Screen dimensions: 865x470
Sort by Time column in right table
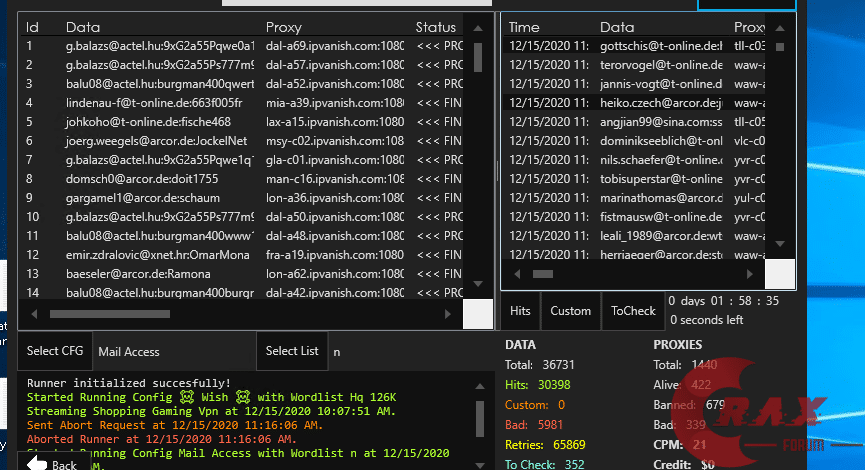coord(524,27)
